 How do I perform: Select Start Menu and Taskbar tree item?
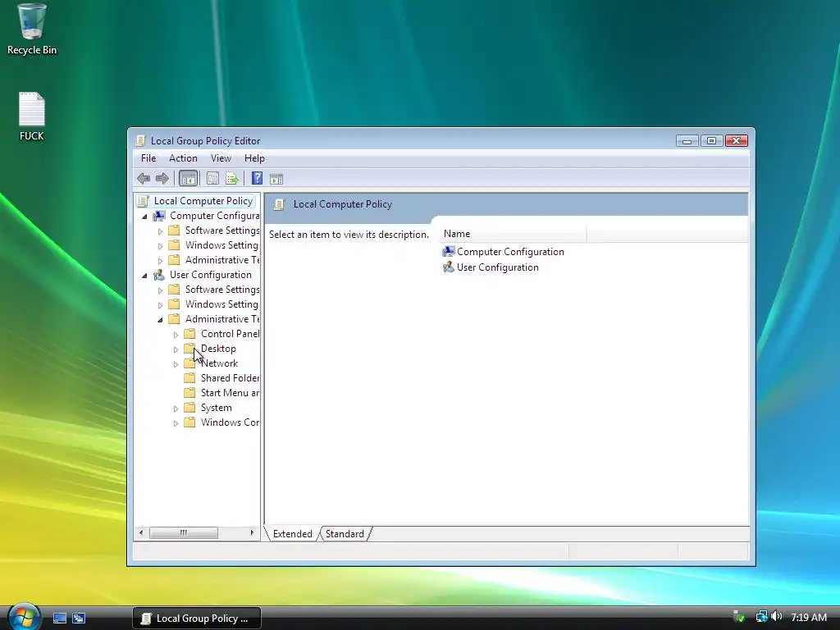[230, 393]
